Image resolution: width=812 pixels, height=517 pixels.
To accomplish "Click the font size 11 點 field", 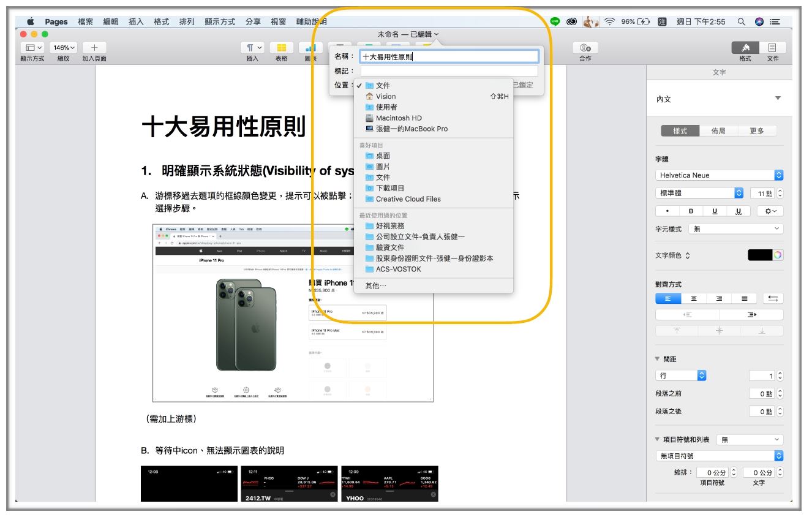I will (x=762, y=193).
